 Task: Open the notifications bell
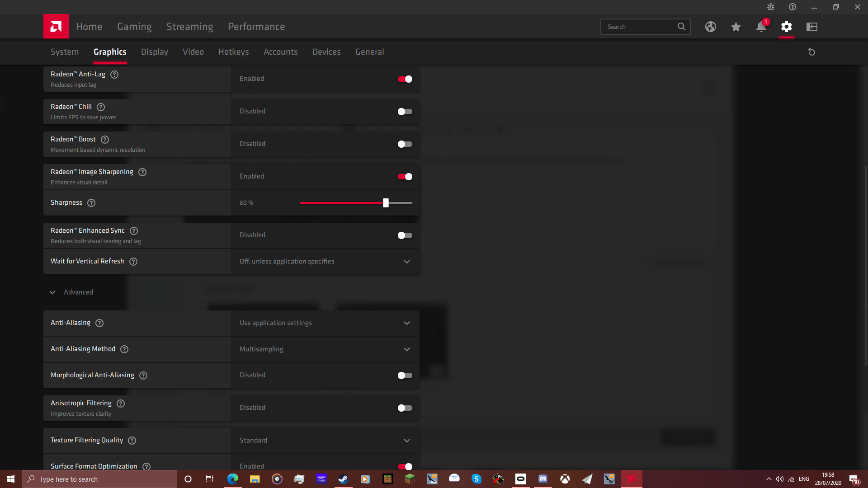point(761,27)
